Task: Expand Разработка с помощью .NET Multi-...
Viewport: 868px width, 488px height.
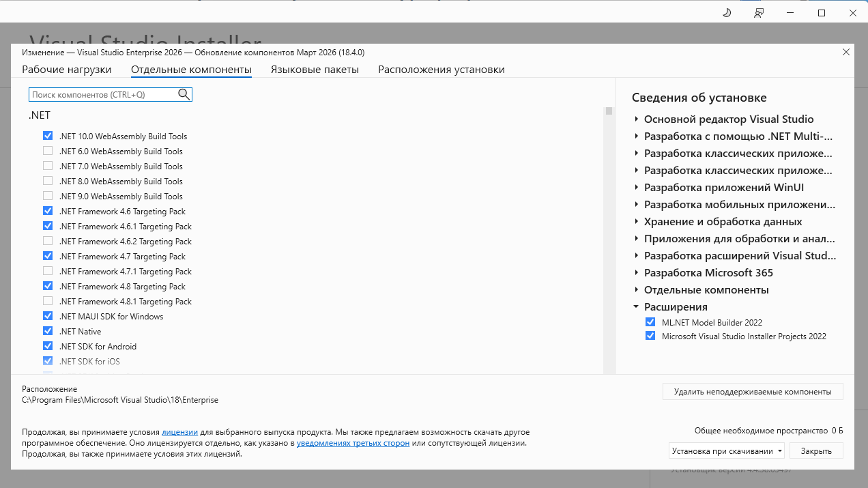Action: 636,136
